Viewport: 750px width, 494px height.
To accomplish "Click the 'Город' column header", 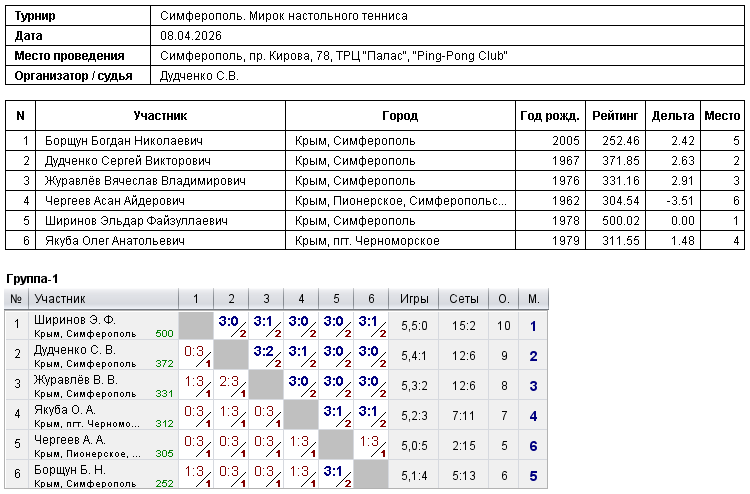I will [x=400, y=116].
